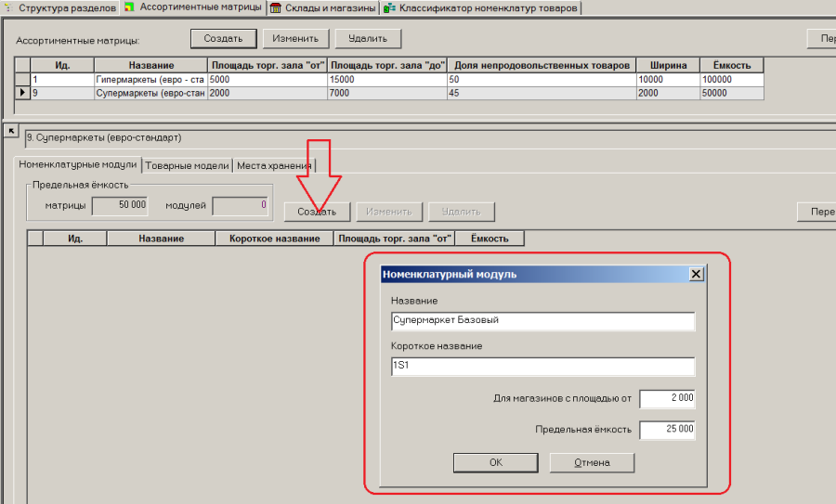Click Для магазинов с площадью от field

coord(667,398)
